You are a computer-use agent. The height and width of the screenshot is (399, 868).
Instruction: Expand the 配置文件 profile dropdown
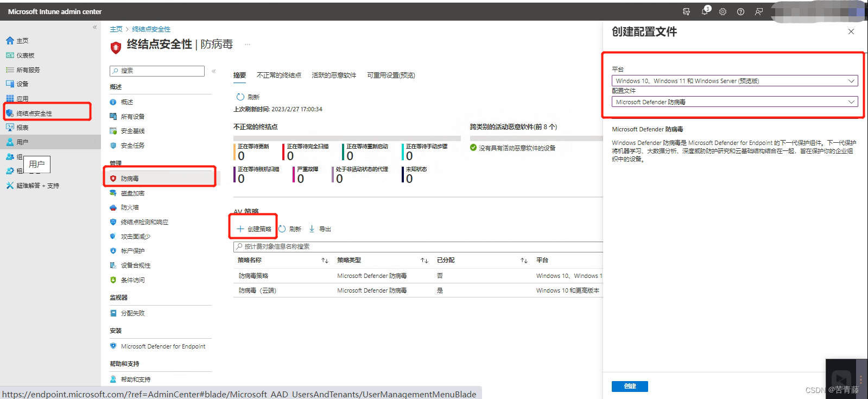(x=735, y=102)
